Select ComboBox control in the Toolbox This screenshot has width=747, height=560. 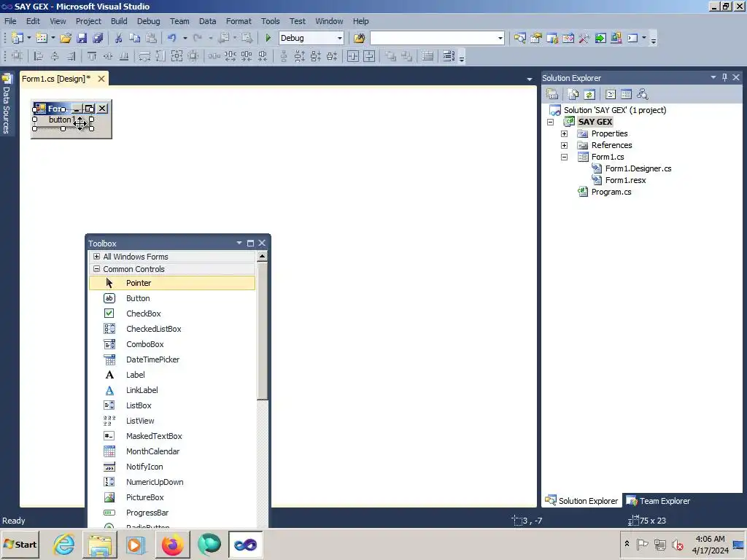pyautogui.click(x=172, y=344)
